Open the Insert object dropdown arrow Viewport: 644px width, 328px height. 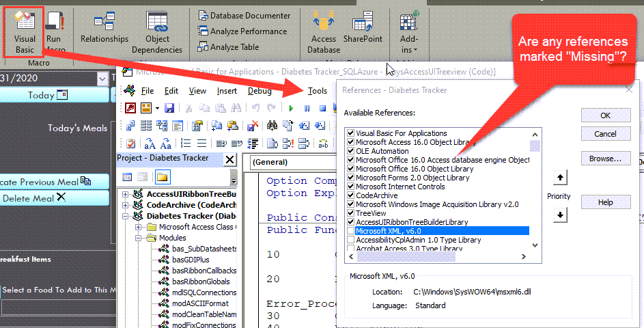[157, 109]
